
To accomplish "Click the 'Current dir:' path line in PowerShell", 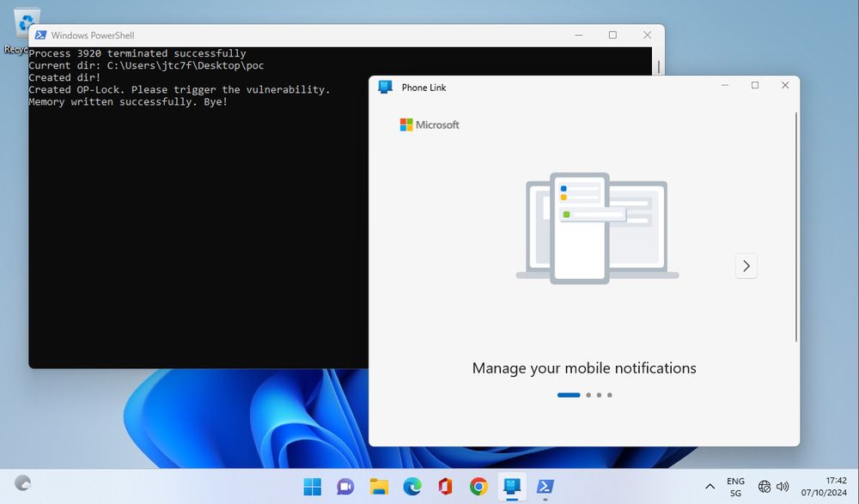I will coord(146,66).
